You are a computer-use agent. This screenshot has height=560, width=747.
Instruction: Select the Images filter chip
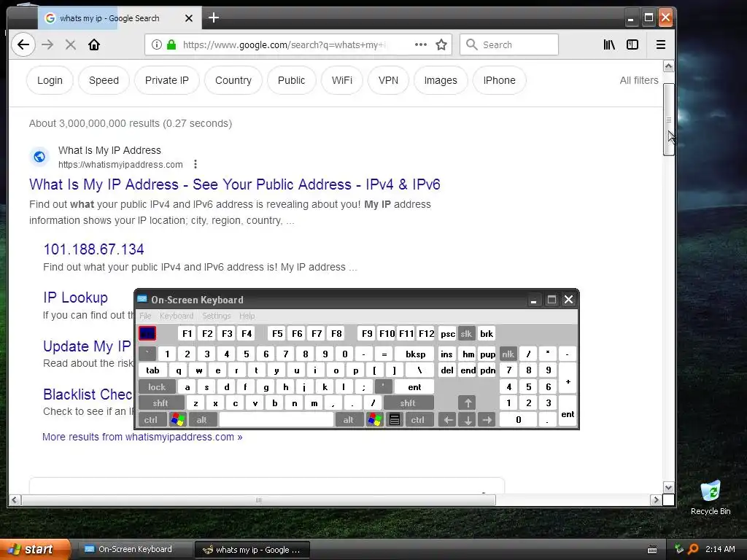coord(440,80)
